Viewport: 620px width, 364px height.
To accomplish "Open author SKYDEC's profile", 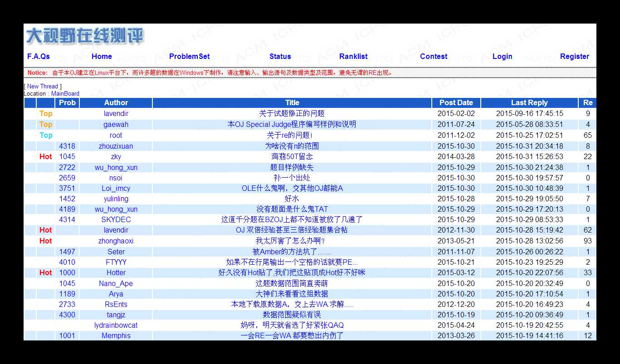I will [x=116, y=219].
